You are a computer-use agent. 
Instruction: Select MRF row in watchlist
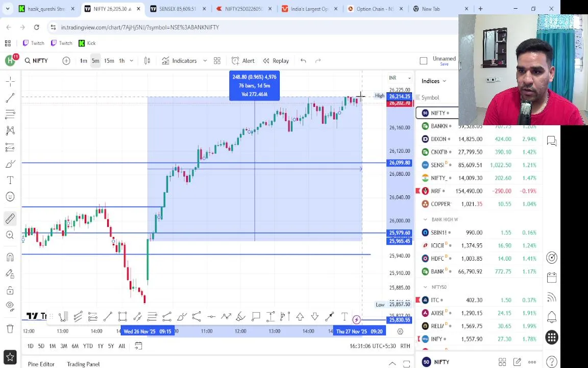click(x=479, y=191)
